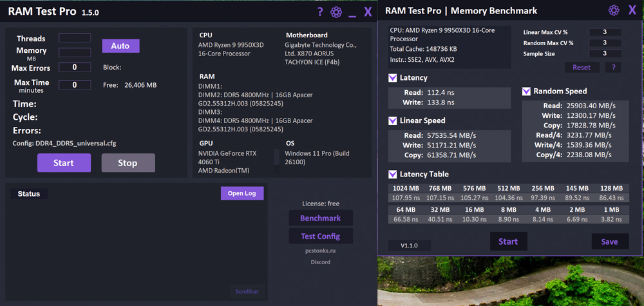The image size is (644, 306).
Task: Open settings gear in RAM Test Pro main window
Action: pos(336,12)
